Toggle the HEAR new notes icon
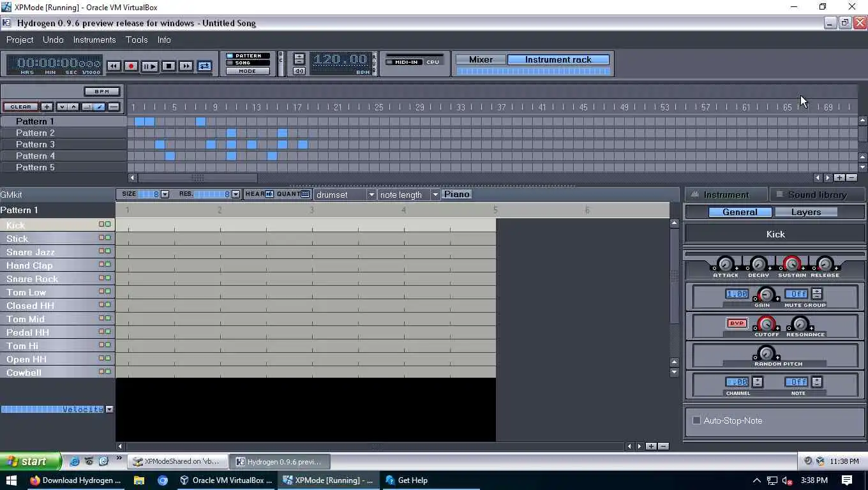This screenshot has width=868, height=490. click(x=269, y=194)
